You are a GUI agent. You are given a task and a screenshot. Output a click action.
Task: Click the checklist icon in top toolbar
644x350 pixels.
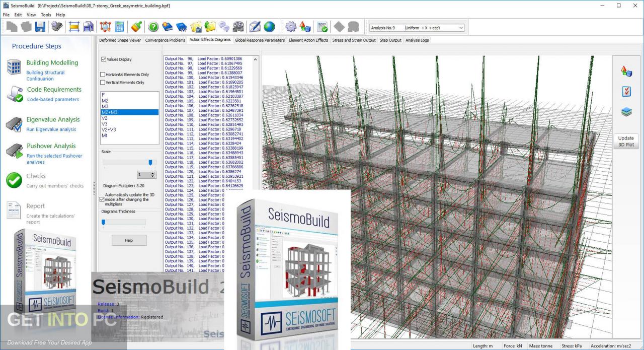point(323,27)
